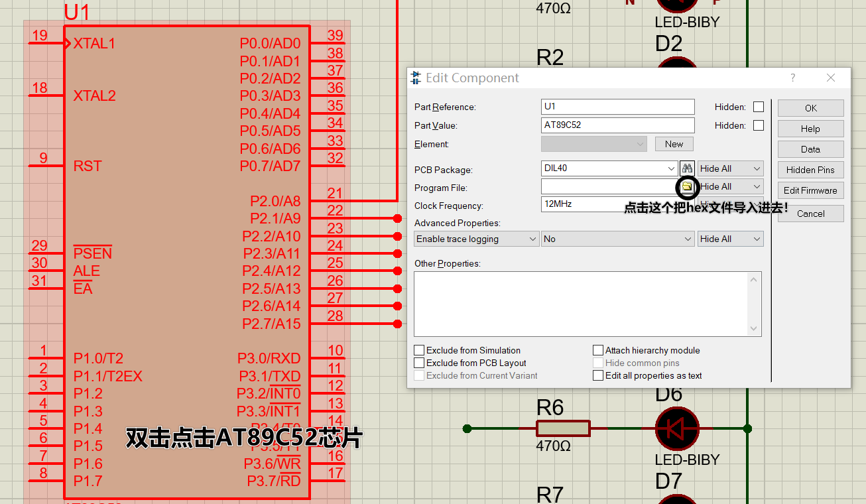The image size is (866, 504).
Task: Click the U1 reference label above the chip
Action: click(77, 13)
